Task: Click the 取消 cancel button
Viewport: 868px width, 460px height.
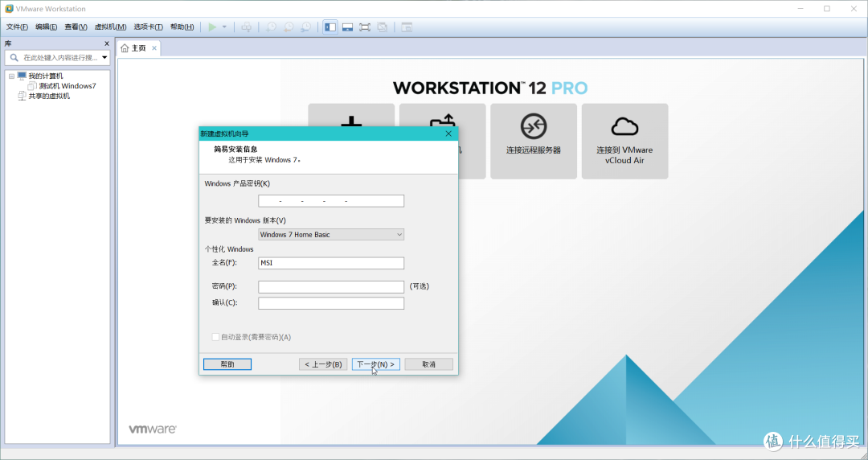Action: click(x=429, y=364)
